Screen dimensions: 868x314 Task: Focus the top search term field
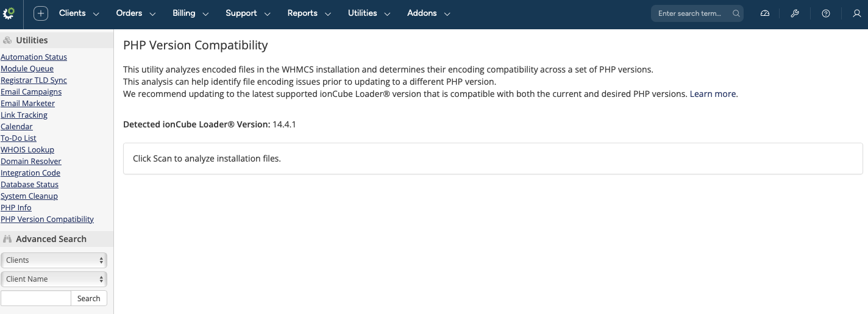[690, 13]
